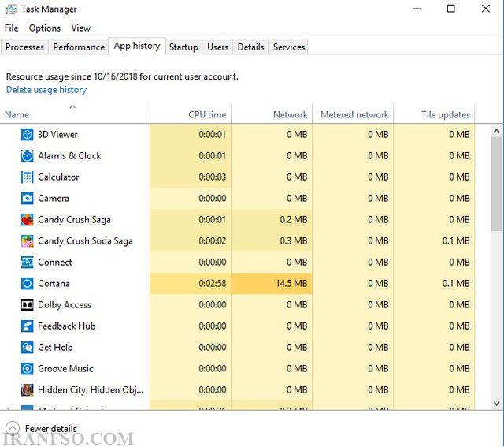Switch to the Performance tab
Image resolution: width=504 pixels, height=447 pixels.
pyautogui.click(x=79, y=47)
